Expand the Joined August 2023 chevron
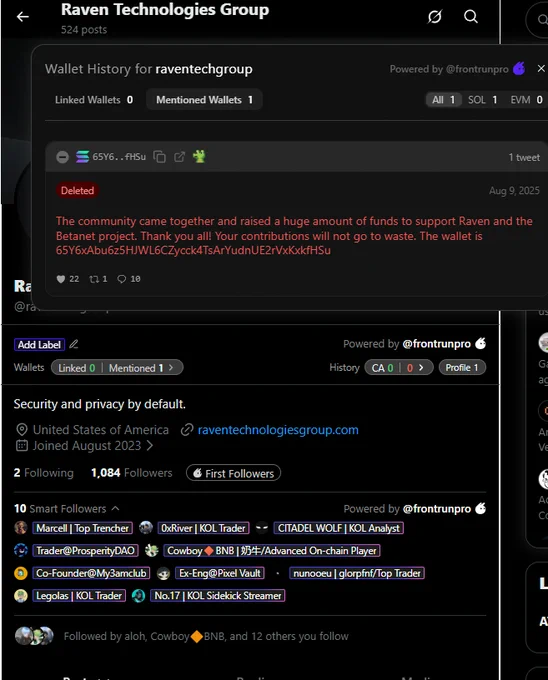Screen dimensions: 548x680 150,446
